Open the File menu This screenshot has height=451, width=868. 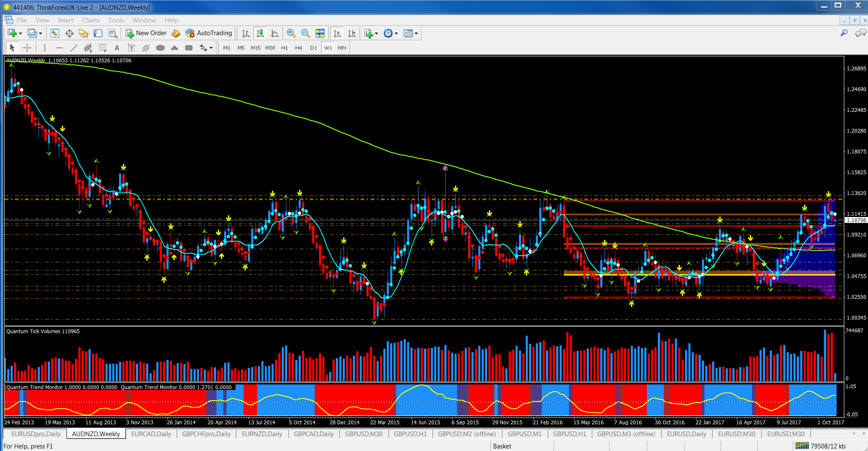click(x=22, y=20)
